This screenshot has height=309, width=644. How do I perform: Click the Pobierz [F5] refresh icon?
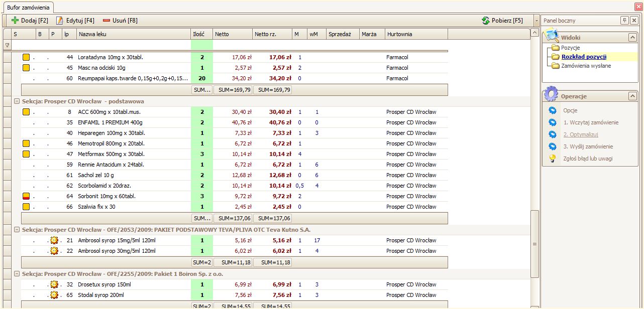pyautogui.click(x=485, y=21)
